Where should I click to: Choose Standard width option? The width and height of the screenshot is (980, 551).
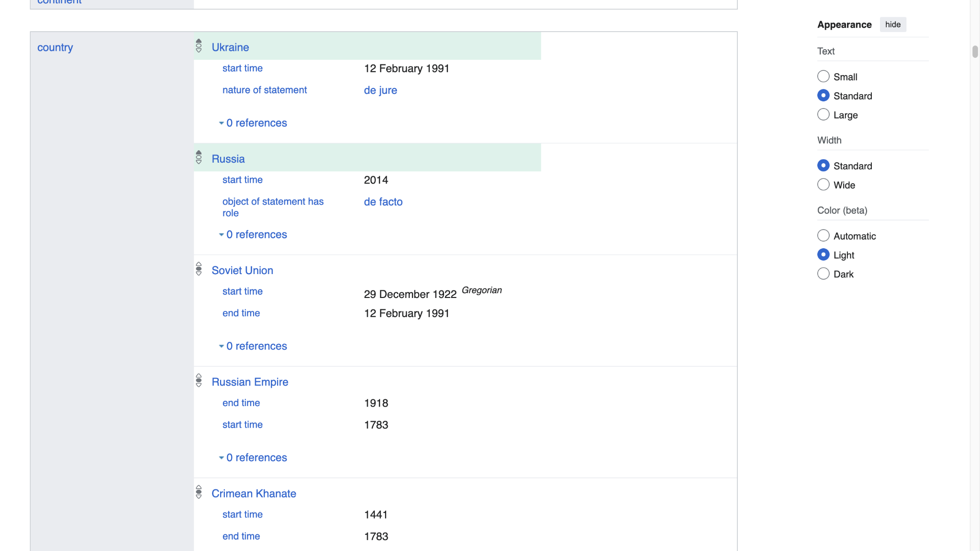[x=823, y=165]
